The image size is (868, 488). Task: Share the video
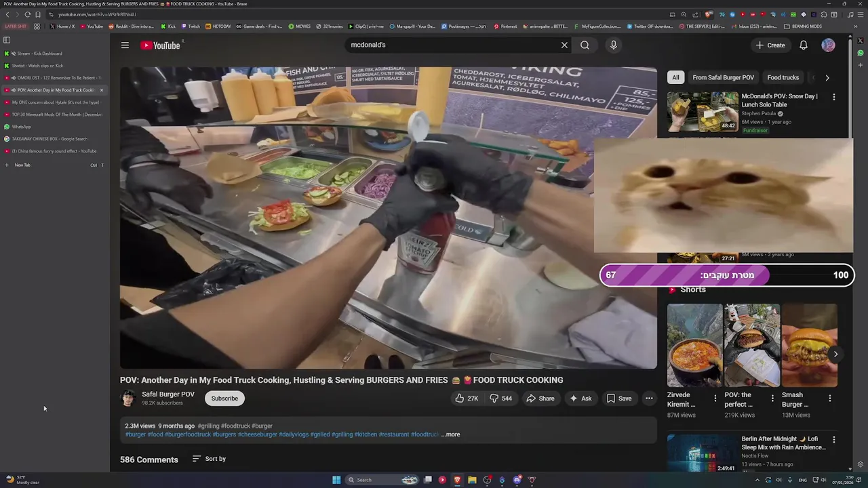point(540,399)
